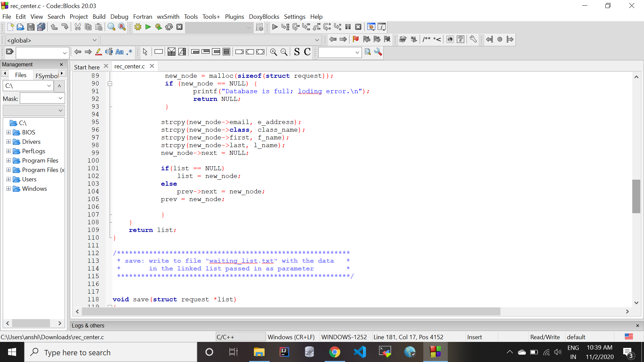Viewport: 644px width, 362px height.
Task: Open Google Chrome from the taskbar
Action: [x=334, y=352]
